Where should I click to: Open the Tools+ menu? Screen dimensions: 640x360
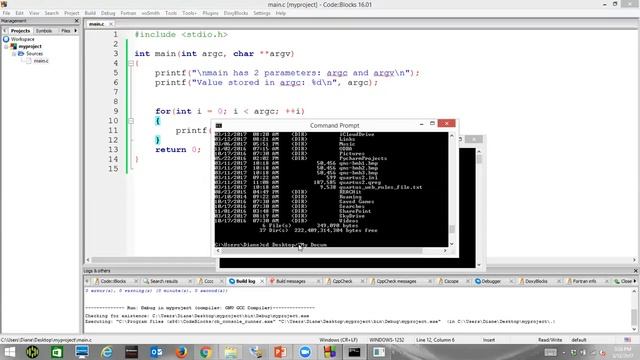click(x=189, y=13)
